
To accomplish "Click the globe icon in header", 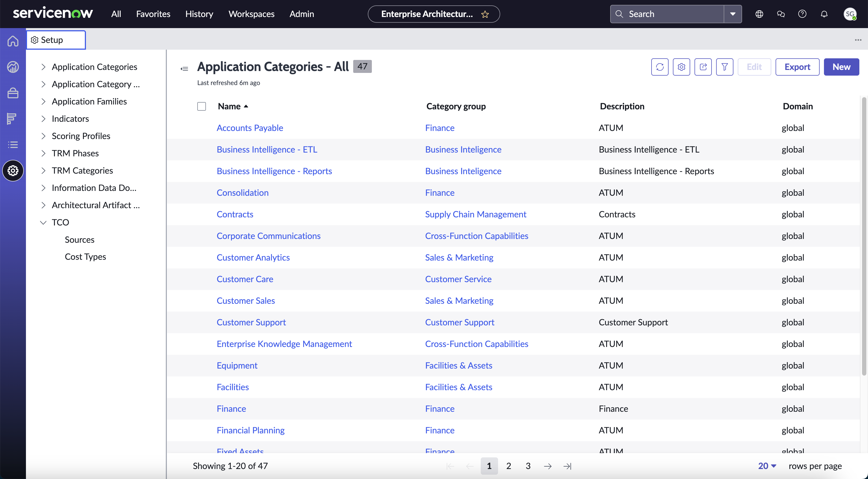I will pos(759,14).
